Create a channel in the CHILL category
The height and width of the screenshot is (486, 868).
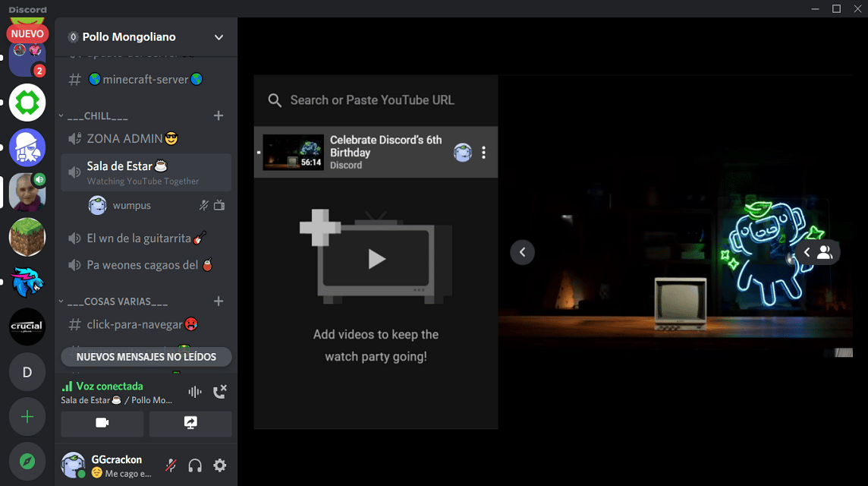[219, 116]
